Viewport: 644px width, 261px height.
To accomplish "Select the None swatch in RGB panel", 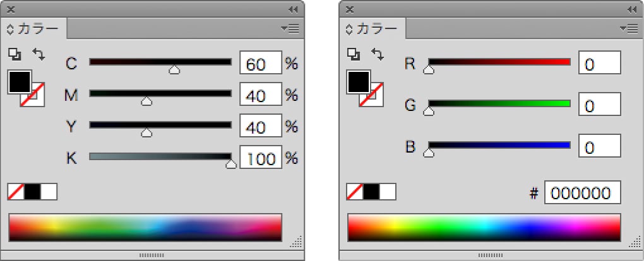I will tap(355, 192).
